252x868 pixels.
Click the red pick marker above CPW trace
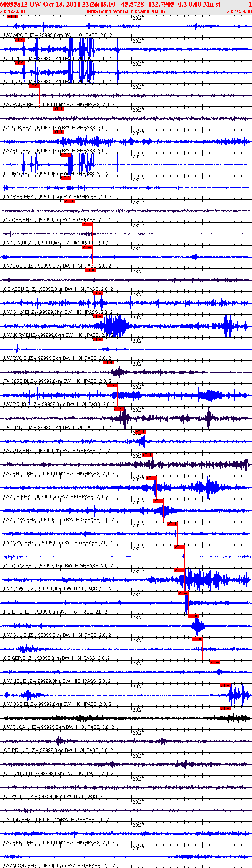tap(172, 524)
